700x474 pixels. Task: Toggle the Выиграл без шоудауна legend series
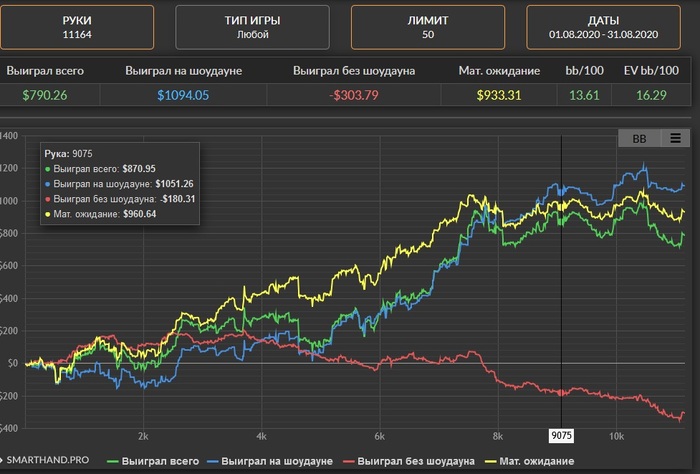click(408, 461)
